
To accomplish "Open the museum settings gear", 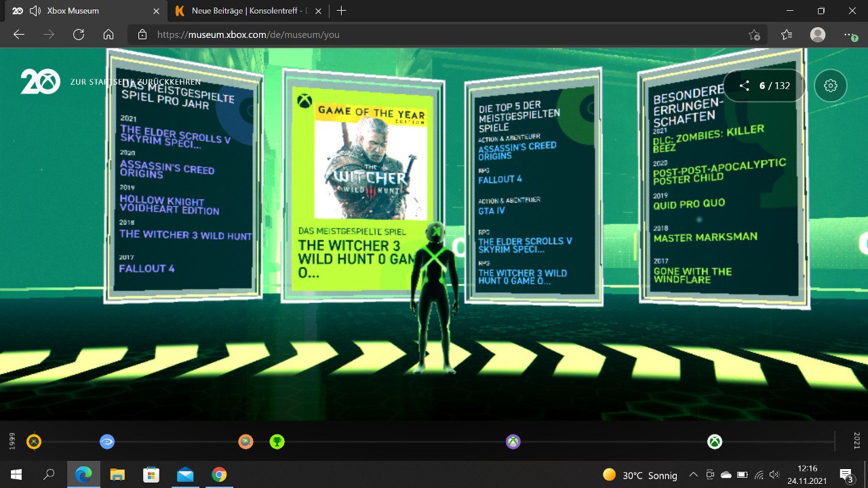I will point(831,85).
